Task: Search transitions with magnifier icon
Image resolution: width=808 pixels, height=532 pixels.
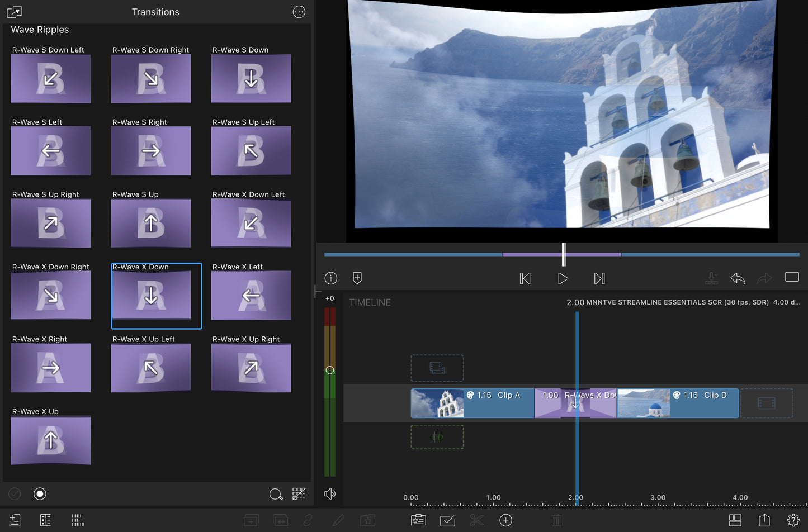Action: coord(276,494)
